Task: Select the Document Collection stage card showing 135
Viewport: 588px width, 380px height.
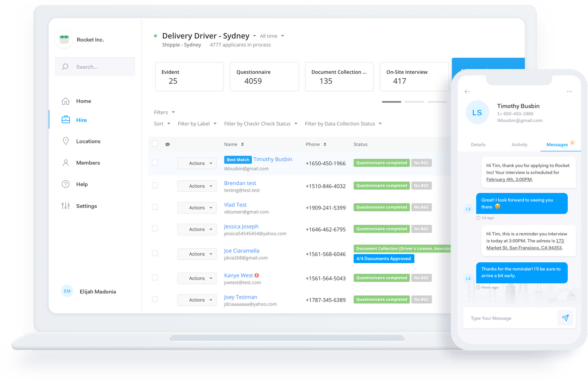Action: tap(339, 76)
